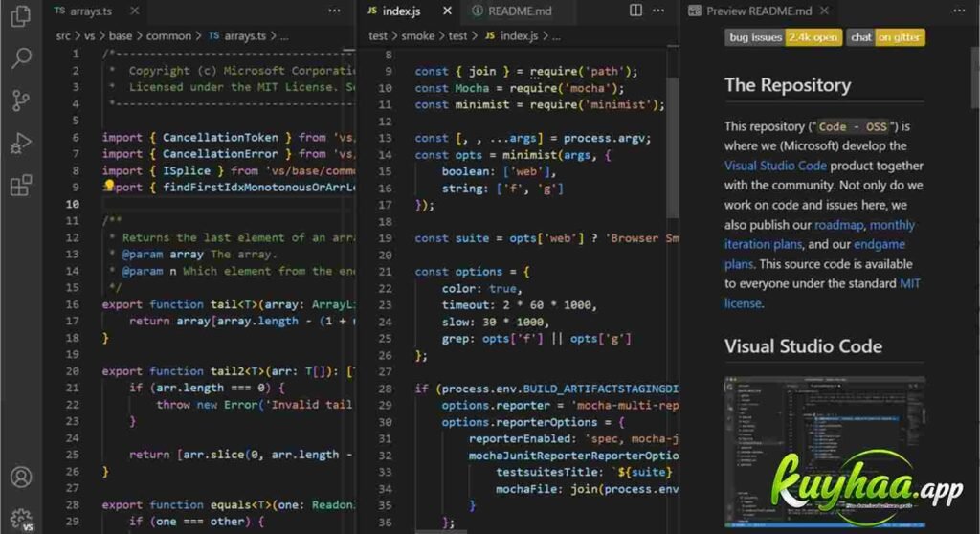Click the chat on gitter badge
Image resolution: width=980 pixels, height=534 pixels.
point(885,37)
